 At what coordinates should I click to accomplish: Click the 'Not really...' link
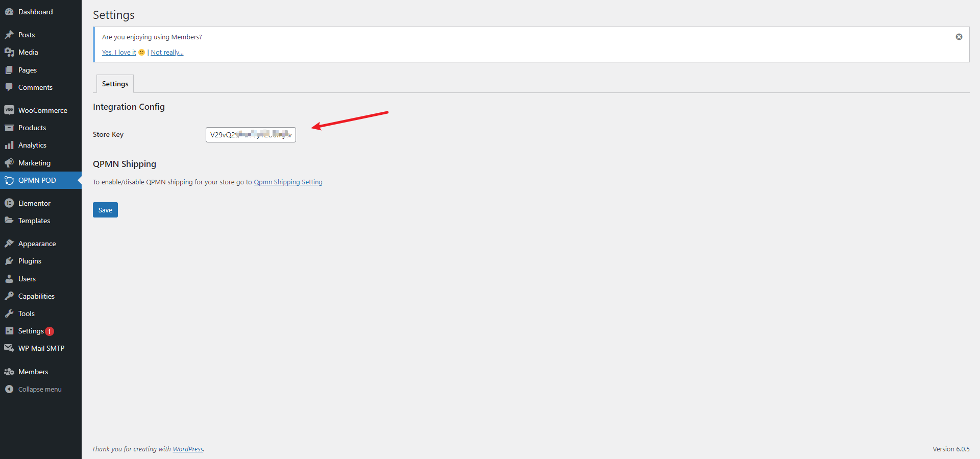click(x=167, y=53)
